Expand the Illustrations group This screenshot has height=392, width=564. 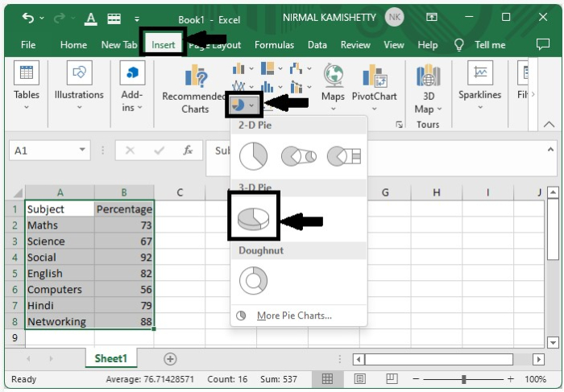coord(79,86)
